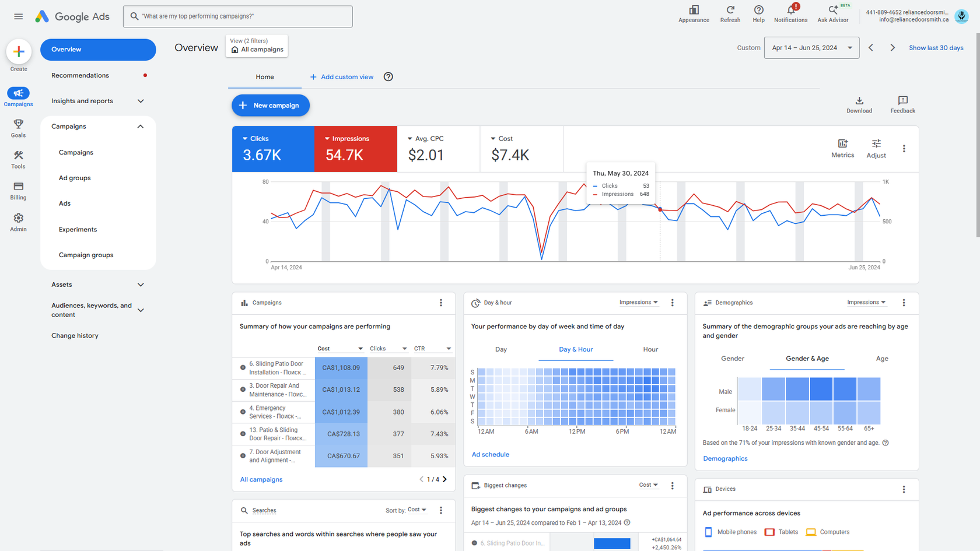Go to next campaigns page arrow
The width and height of the screenshot is (980, 551).
tap(444, 479)
